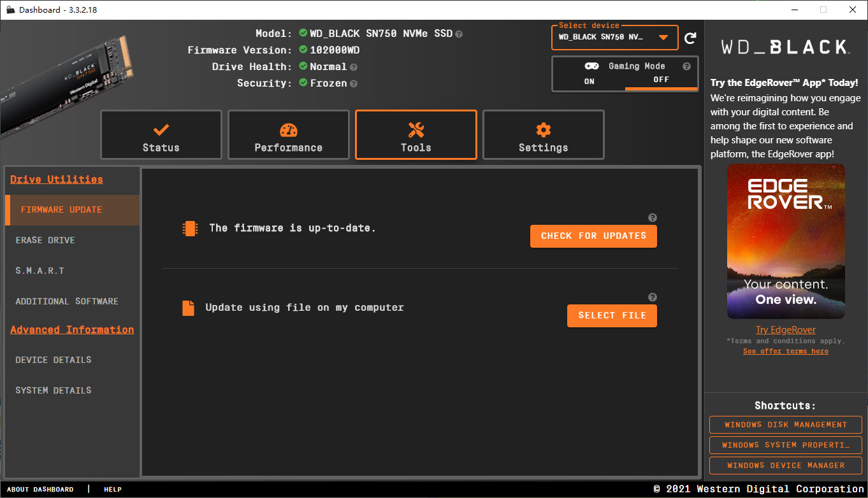Open Erase Drive utility
This screenshot has height=498, width=868.
pyautogui.click(x=72, y=241)
